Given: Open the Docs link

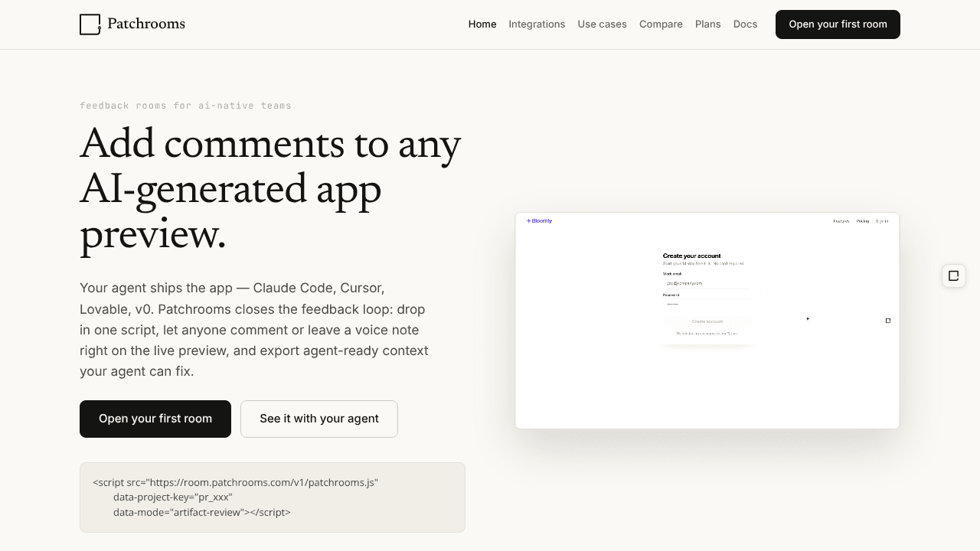Looking at the screenshot, I should pos(745,24).
